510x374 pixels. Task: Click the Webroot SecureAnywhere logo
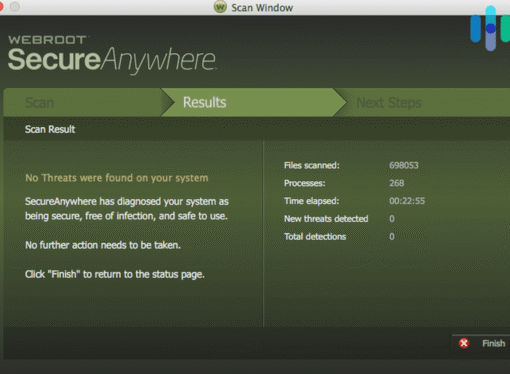(112, 55)
